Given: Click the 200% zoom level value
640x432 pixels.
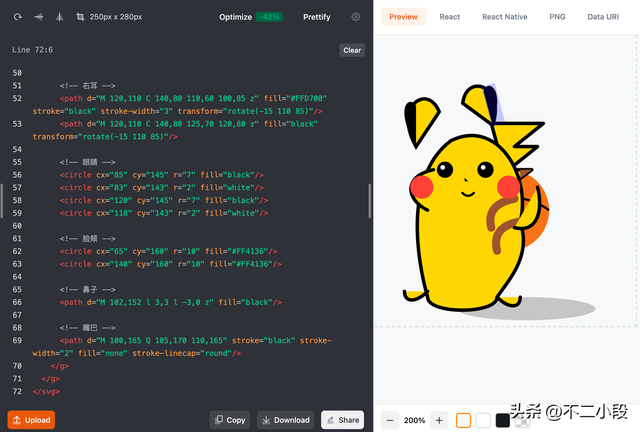Looking at the screenshot, I should point(414,420).
